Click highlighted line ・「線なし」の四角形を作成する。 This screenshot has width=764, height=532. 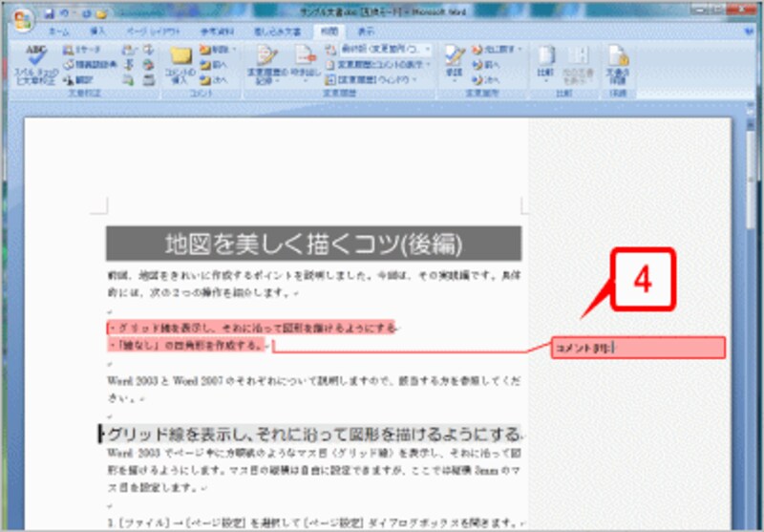pos(186,346)
